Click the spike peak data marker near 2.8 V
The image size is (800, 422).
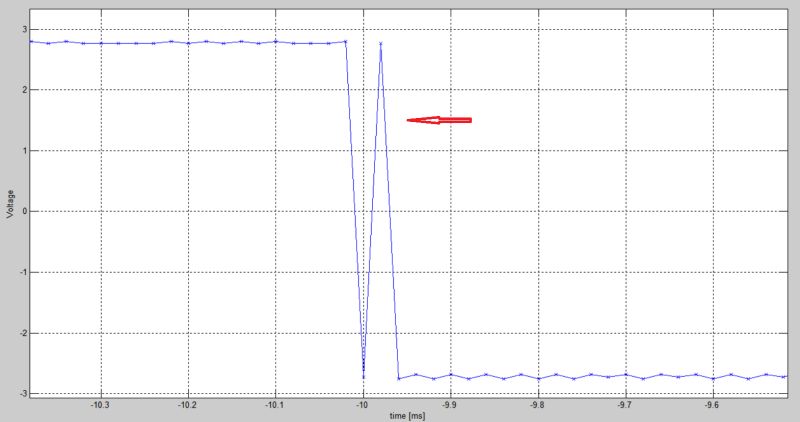[381, 43]
